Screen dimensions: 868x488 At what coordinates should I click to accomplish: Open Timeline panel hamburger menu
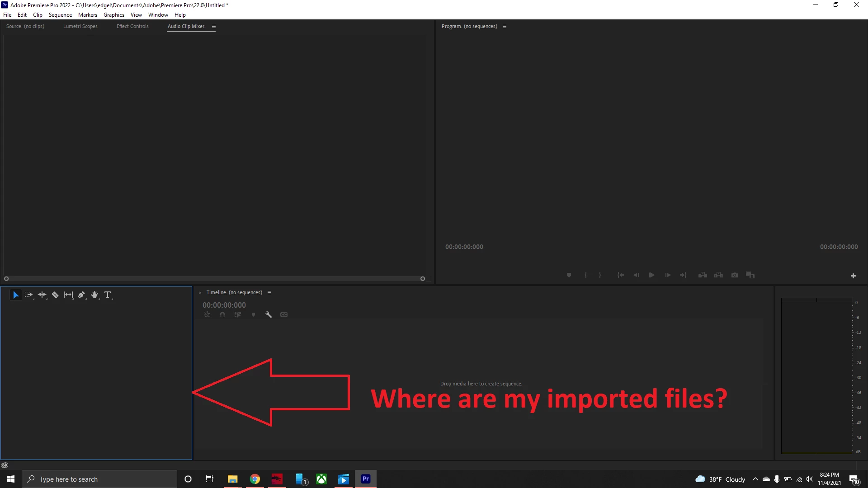coord(269,293)
